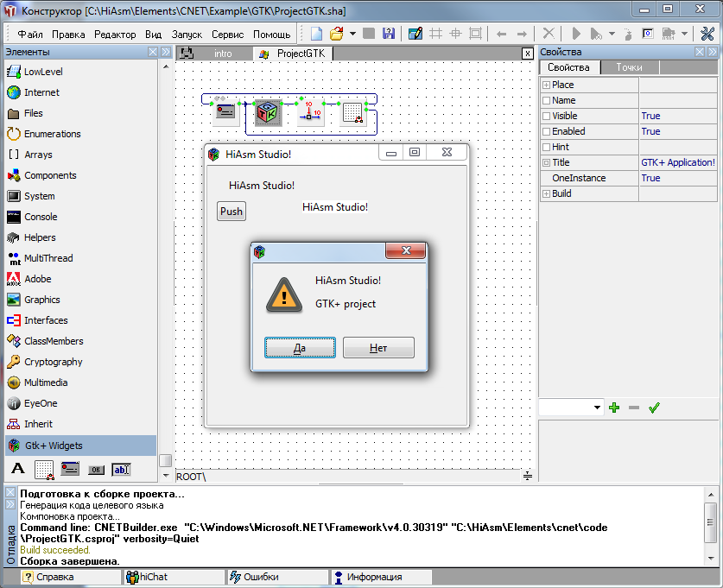Viewport: 723px width, 588px height.
Task: Expand the Build property group
Action: pos(546,193)
